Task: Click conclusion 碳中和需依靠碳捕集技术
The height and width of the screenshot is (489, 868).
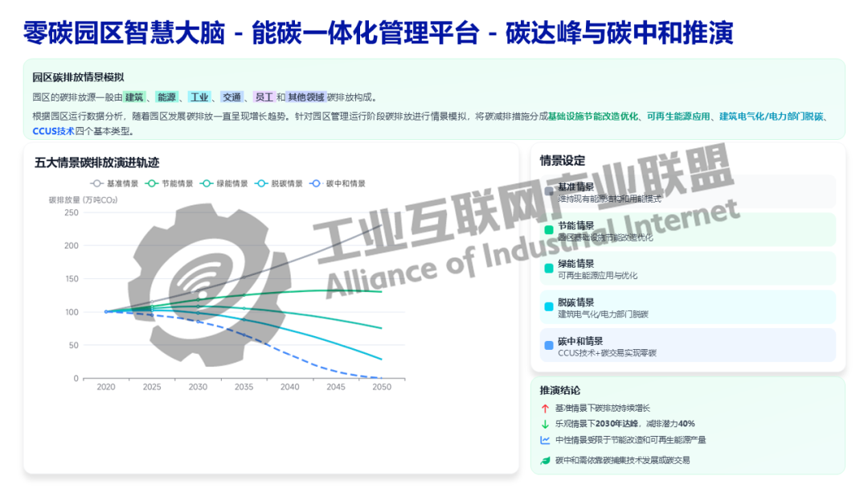Action: 623,460
